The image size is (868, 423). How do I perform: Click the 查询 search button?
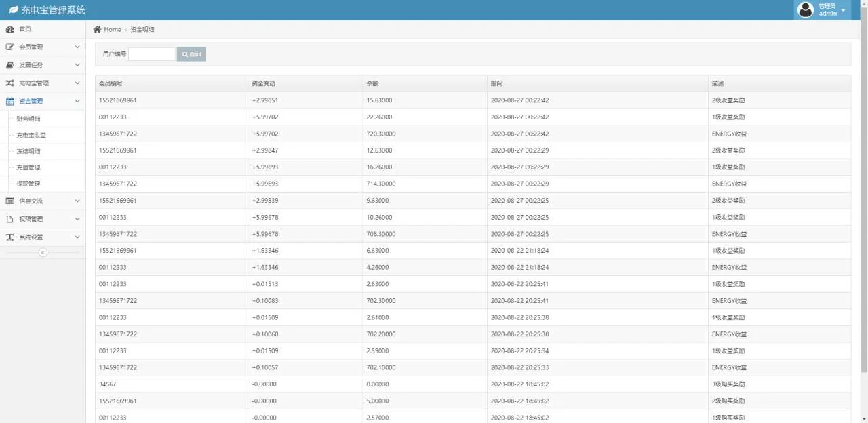[x=191, y=54]
